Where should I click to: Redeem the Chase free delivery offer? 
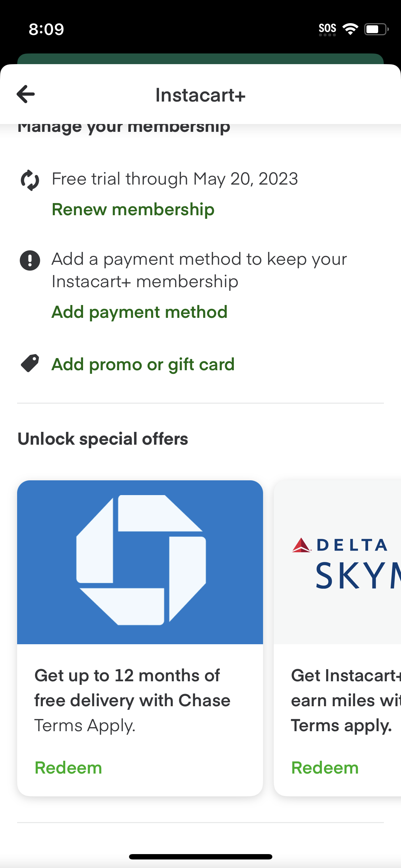68,768
